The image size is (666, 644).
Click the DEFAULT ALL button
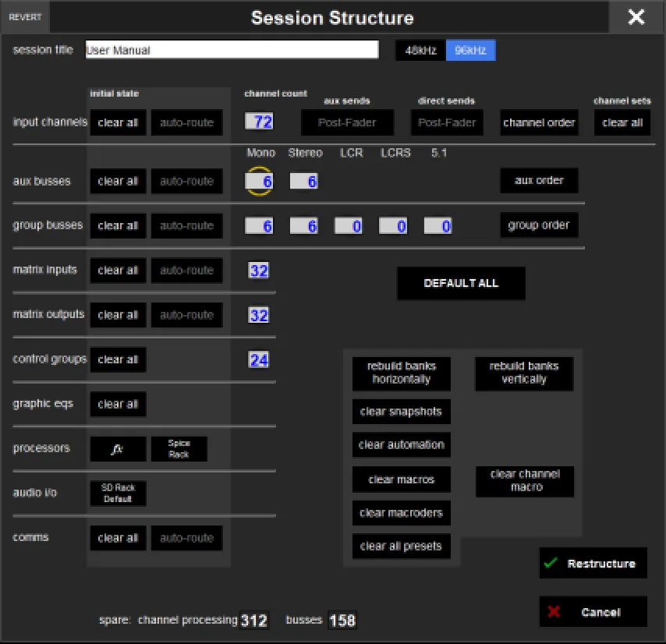click(x=461, y=283)
